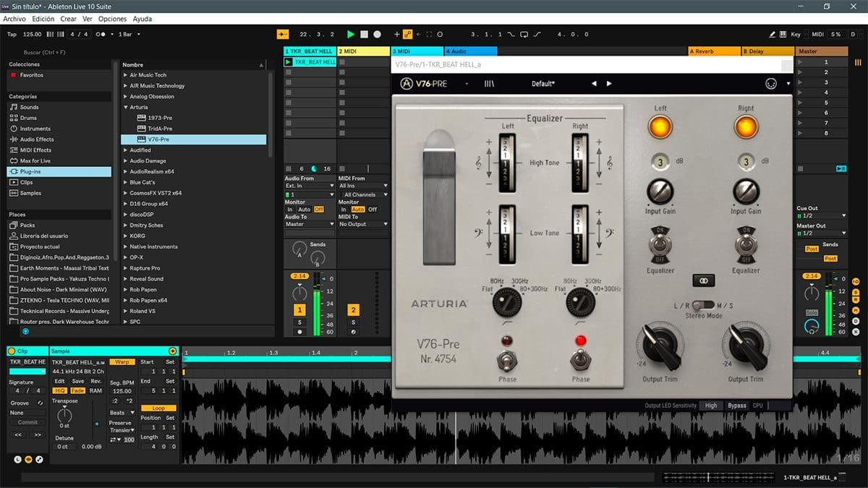The height and width of the screenshot is (488, 868).
Task: Open the Opciones menu
Action: pos(112,19)
